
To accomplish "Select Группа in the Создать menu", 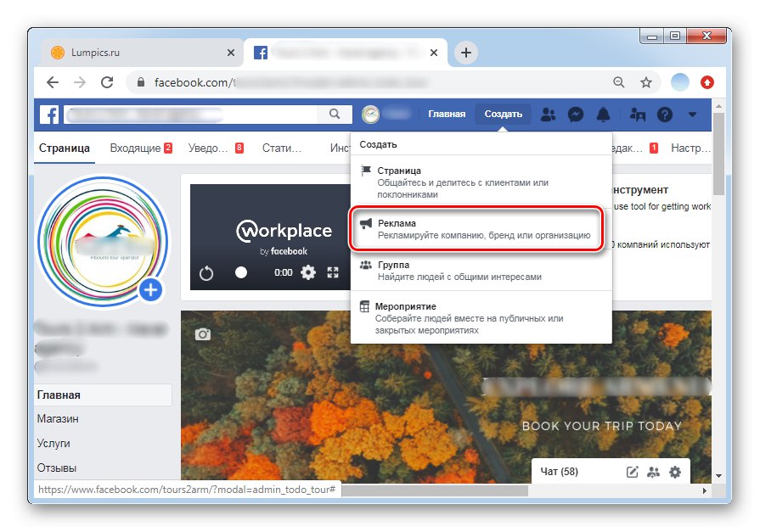I will pyautogui.click(x=481, y=271).
